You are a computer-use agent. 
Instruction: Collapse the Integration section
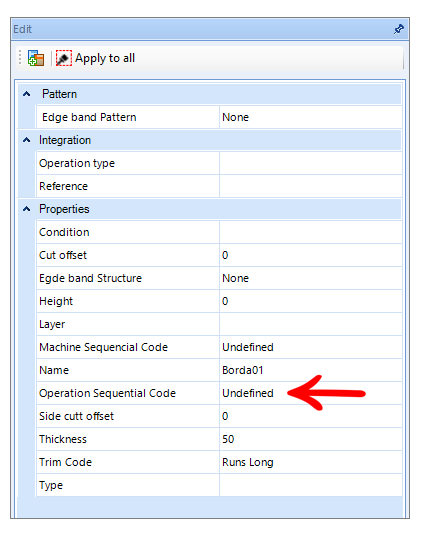26,140
